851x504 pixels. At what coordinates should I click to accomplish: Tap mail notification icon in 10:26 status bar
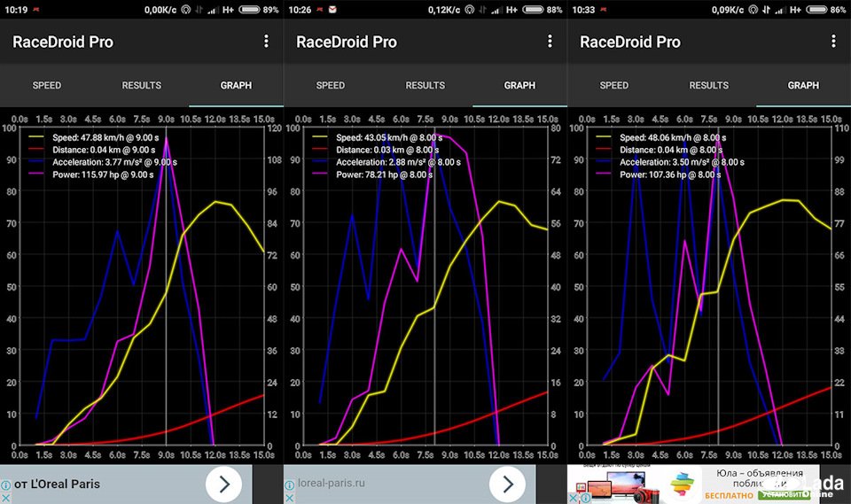tap(332, 9)
